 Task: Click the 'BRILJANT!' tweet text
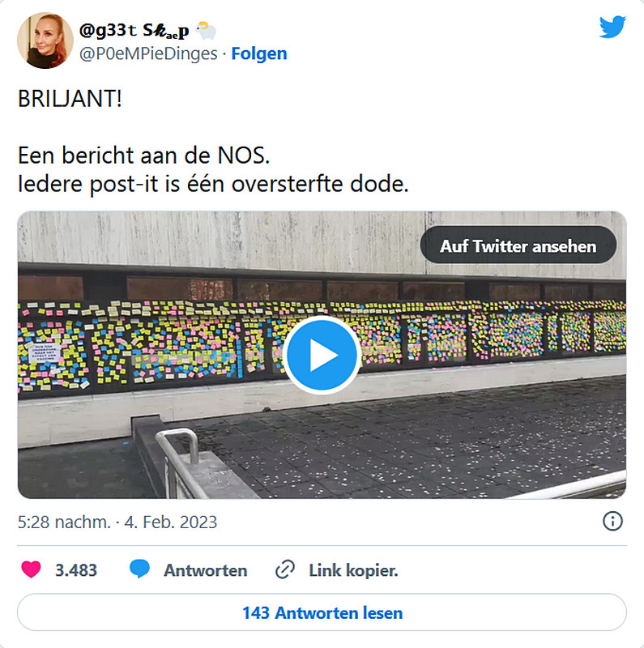click(x=70, y=99)
